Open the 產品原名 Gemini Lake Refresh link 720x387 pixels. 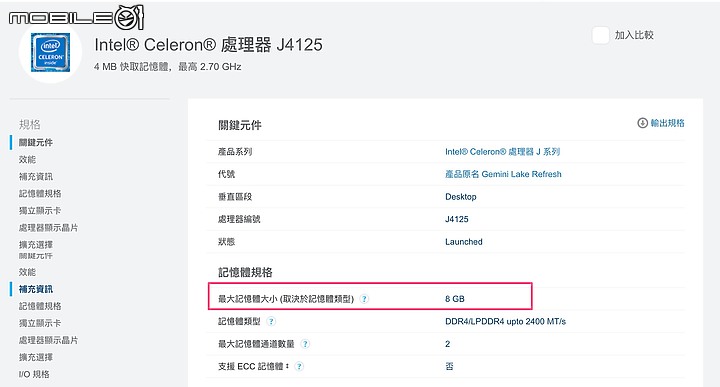point(503,174)
